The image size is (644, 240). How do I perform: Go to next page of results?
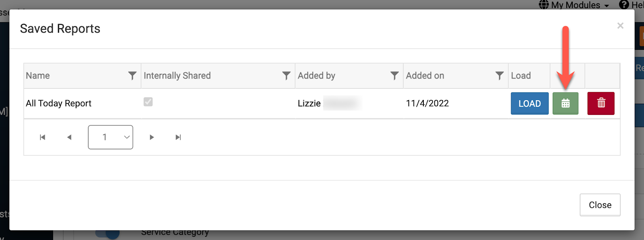point(152,137)
